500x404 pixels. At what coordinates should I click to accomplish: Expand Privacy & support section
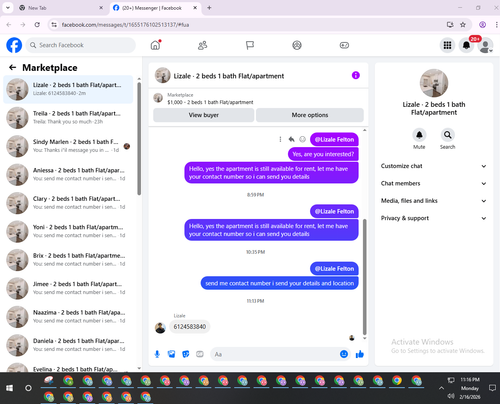(434, 218)
